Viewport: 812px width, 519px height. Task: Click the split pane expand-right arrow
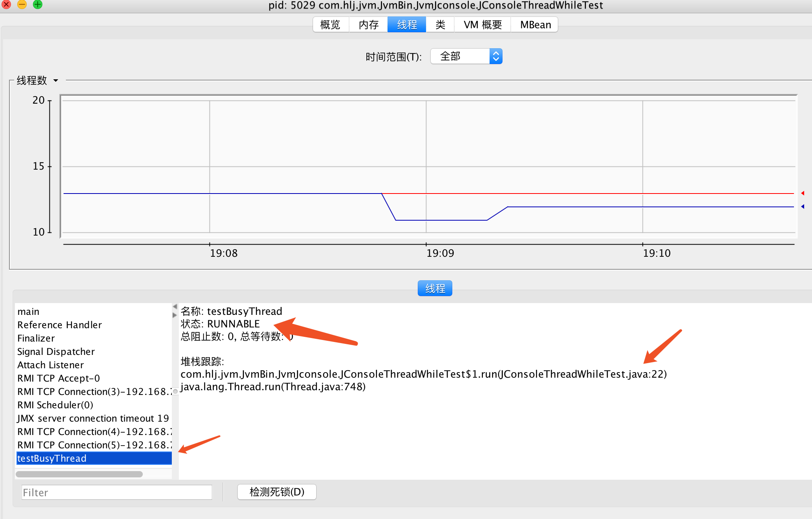(175, 315)
